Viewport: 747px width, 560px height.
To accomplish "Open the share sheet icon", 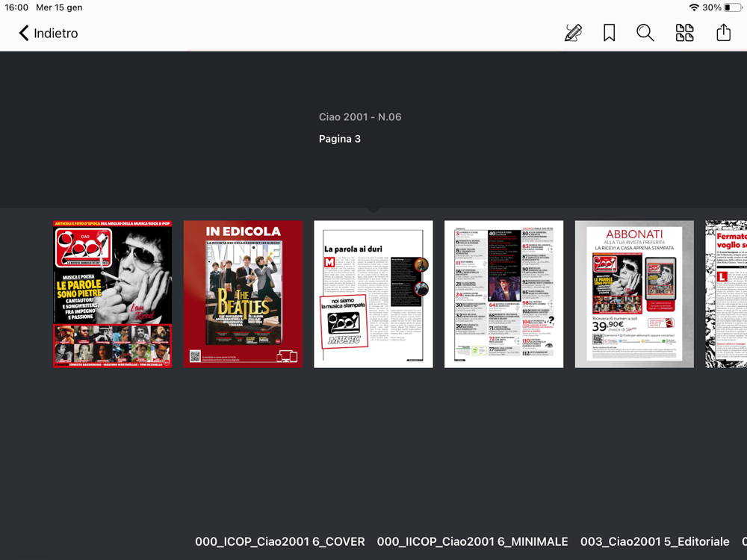I will tap(723, 32).
